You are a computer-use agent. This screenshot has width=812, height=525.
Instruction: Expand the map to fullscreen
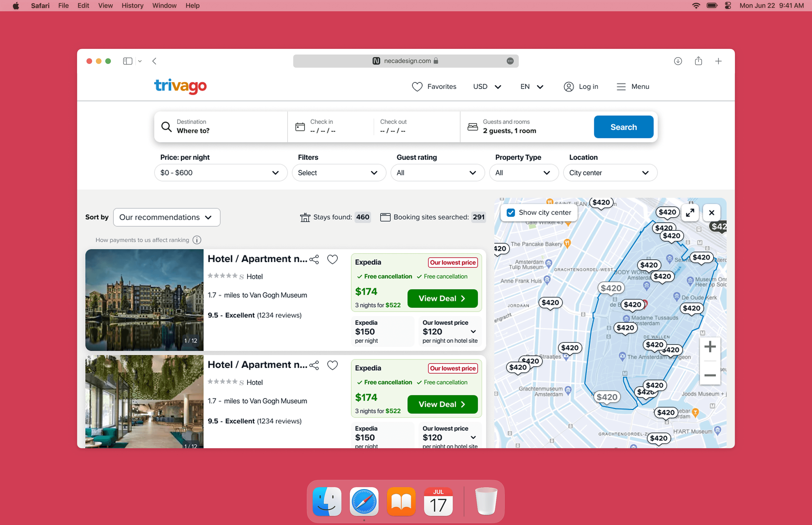(690, 213)
